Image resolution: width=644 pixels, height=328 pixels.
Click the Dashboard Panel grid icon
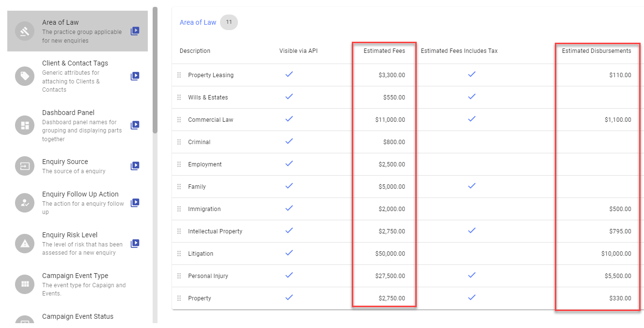pyautogui.click(x=25, y=125)
